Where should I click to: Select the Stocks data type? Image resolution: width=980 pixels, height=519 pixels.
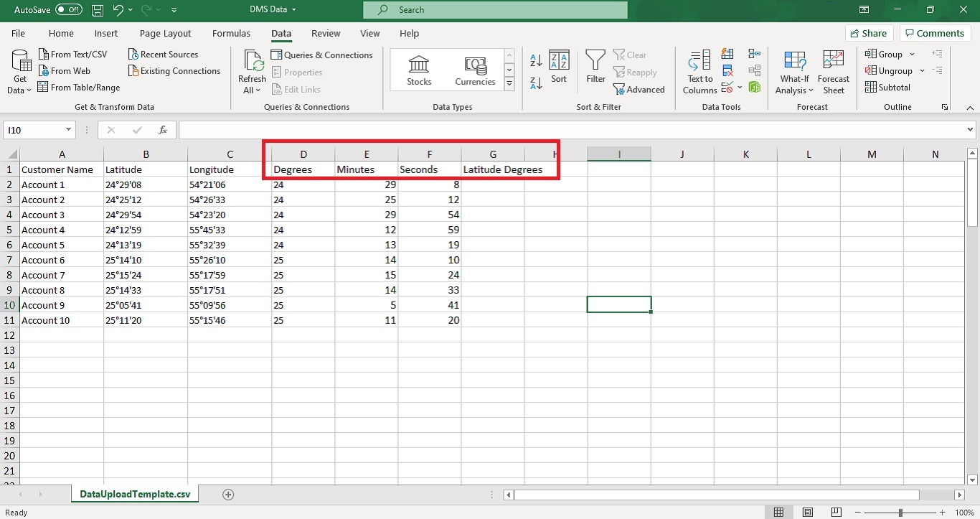pos(418,70)
